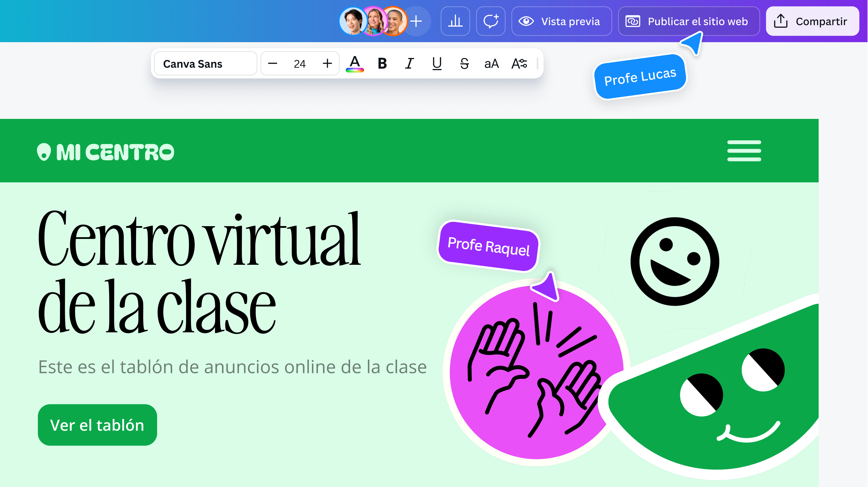Screen dimensions: 868x487
Task: Toggle bold formatting
Action: [x=382, y=64]
